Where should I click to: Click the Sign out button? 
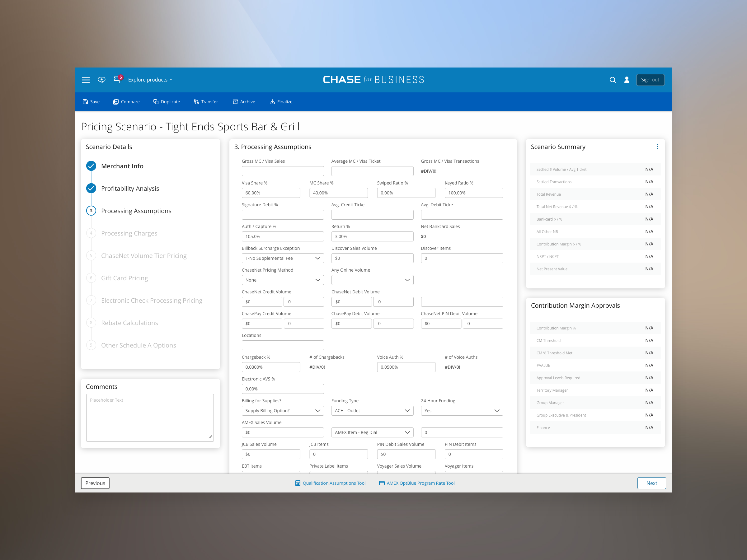pos(650,80)
